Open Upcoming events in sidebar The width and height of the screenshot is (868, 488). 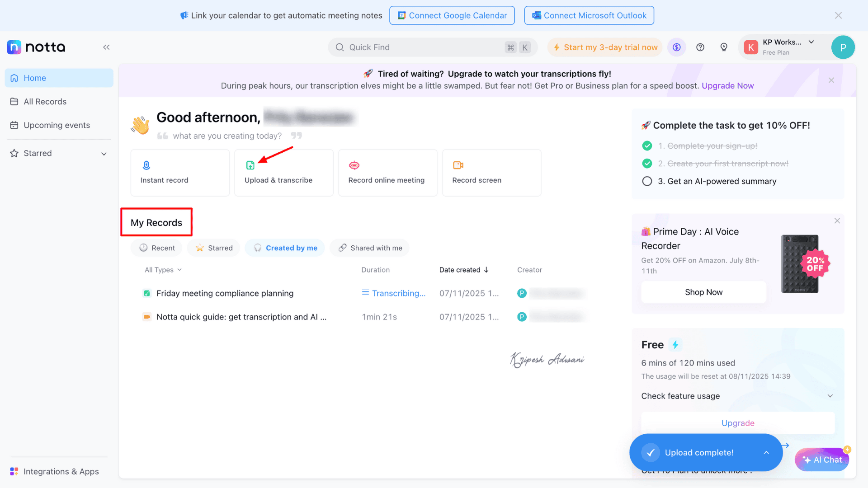[57, 125]
